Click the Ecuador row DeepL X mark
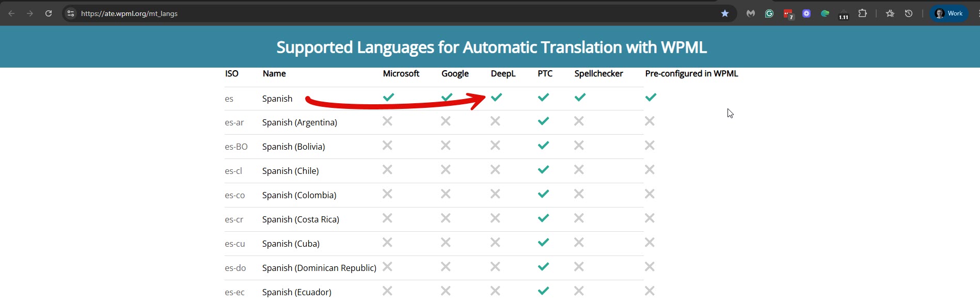Screen dimensions: 980x304 coord(495,291)
